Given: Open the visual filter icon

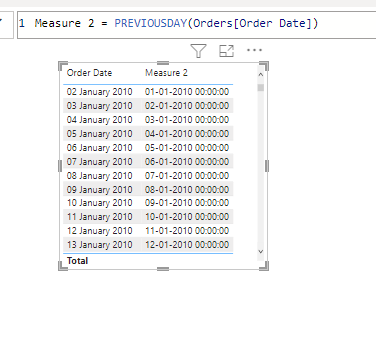Looking at the screenshot, I should coord(198,51).
